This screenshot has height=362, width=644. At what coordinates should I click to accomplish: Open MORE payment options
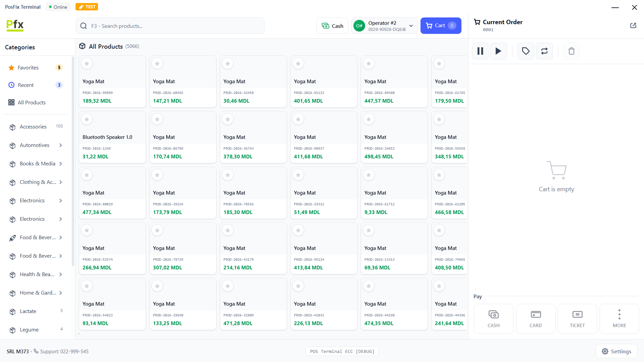(619, 319)
